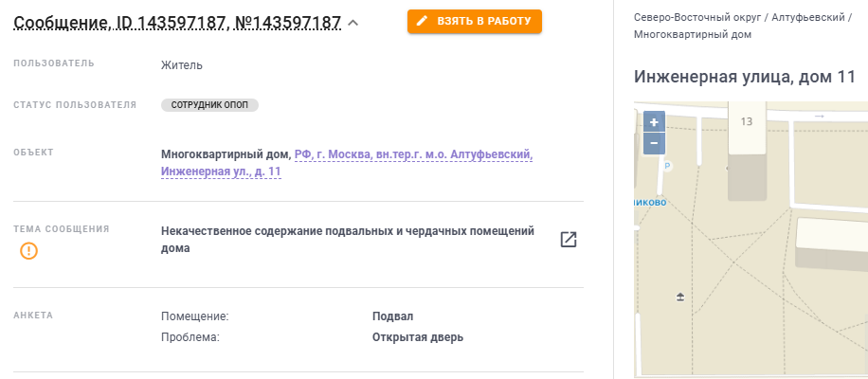Click the playground marker on the map
The image size is (868, 379).
[x=679, y=298]
